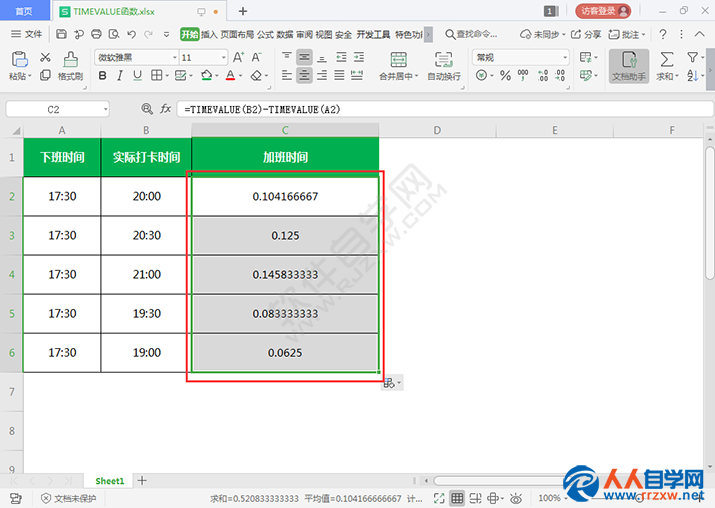Open the number format dropdown
This screenshot has width=715, height=508.
point(565,57)
